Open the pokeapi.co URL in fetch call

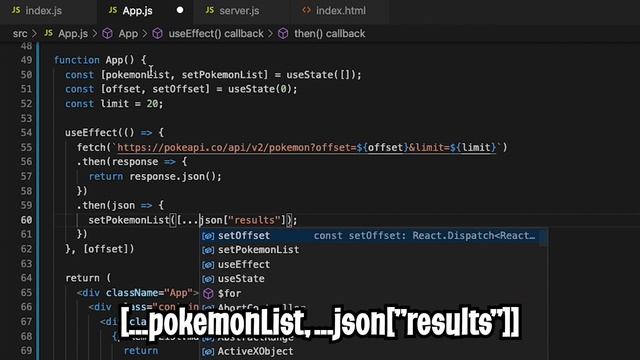pyautogui.click(x=307, y=147)
